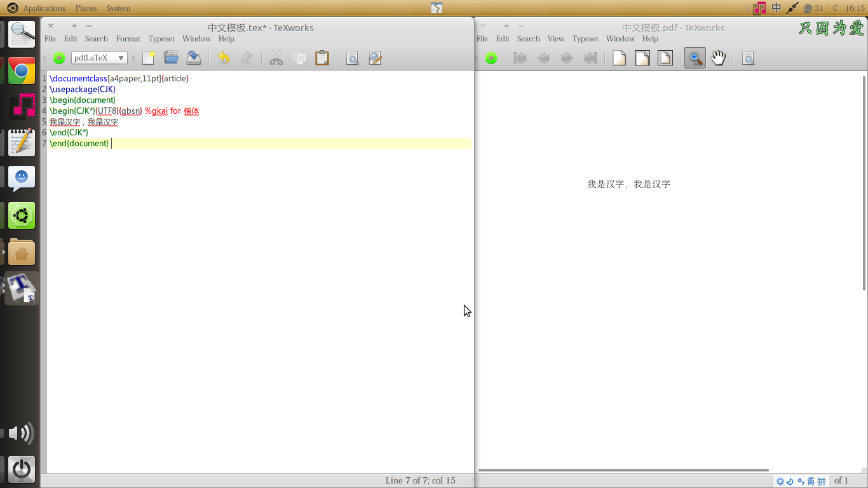
Task: Click the search magnifier dock icon
Action: [x=22, y=34]
